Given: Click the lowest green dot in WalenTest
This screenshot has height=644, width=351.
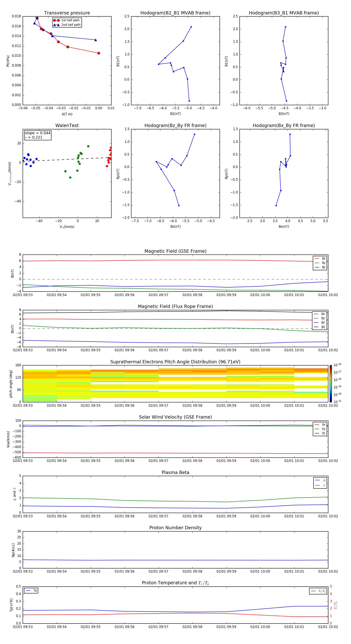Looking at the screenshot, I should pyautogui.click(x=70, y=178).
